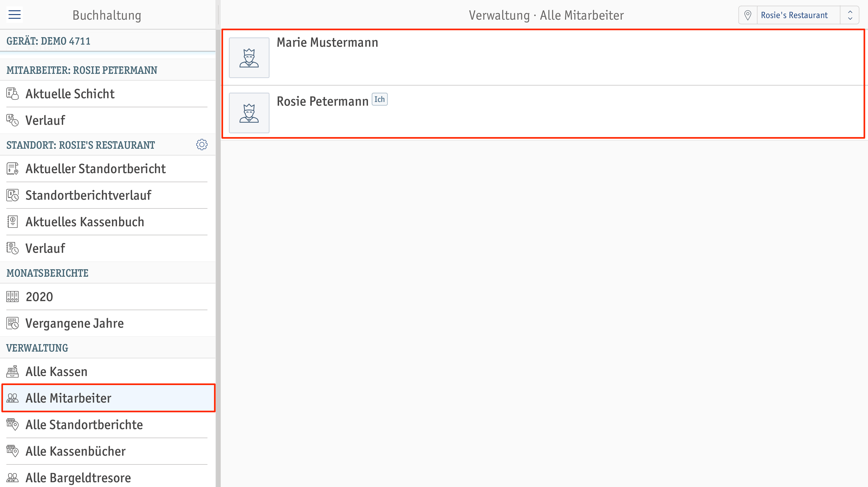
Task: Click the Buchhaltung title
Action: coord(107,15)
